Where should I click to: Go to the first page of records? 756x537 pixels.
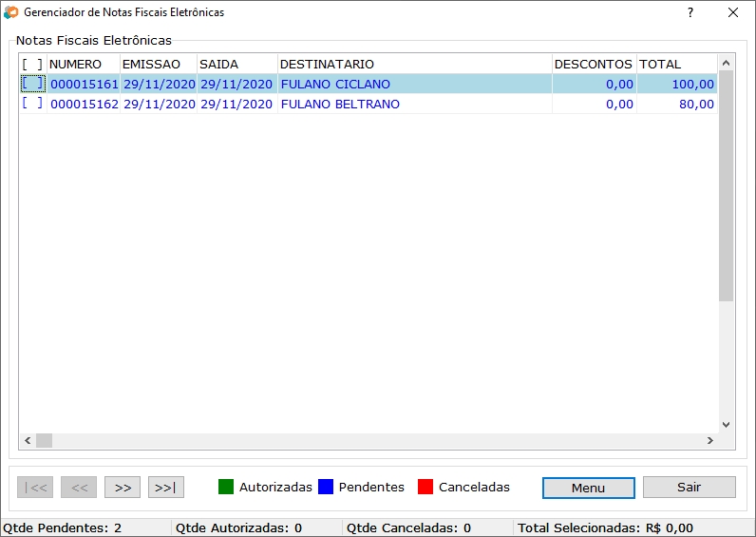[35, 488]
